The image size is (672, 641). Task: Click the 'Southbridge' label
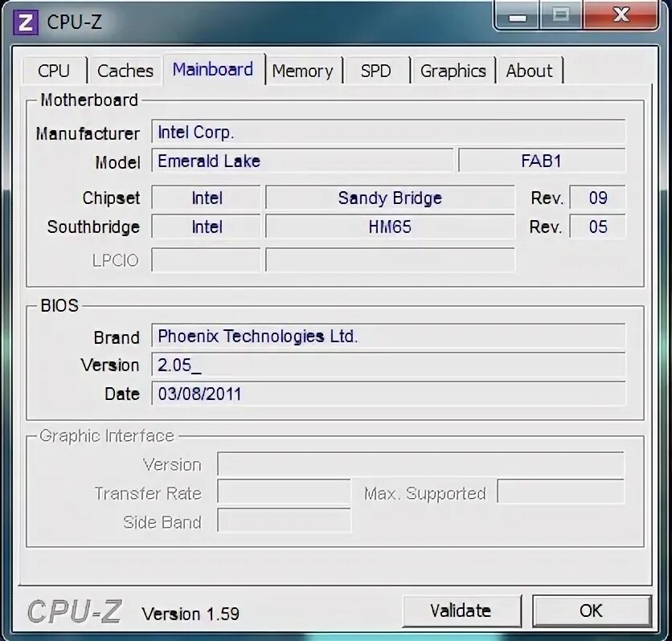93,227
